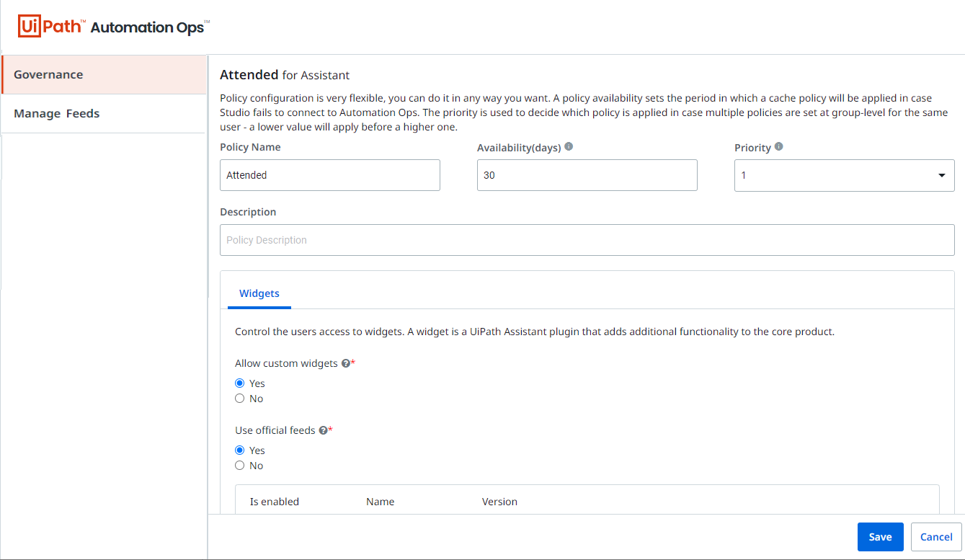Select No for Allow custom widgets
Screen dimensions: 965x560
click(240, 399)
